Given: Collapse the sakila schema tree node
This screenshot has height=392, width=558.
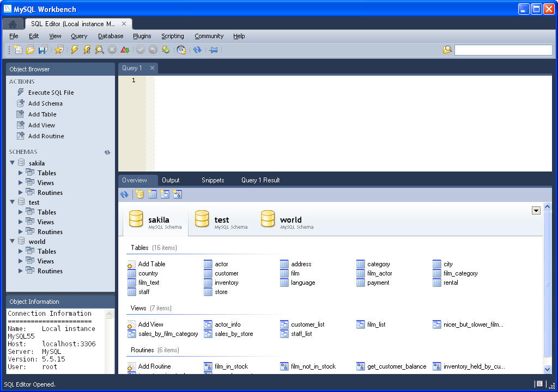Looking at the screenshot, I should [12, 163].
